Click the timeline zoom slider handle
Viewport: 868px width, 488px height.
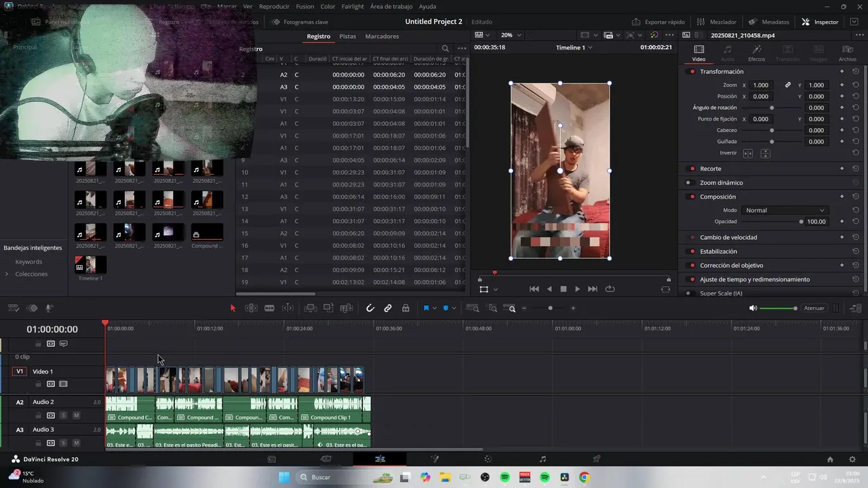[x=550, y=308]
